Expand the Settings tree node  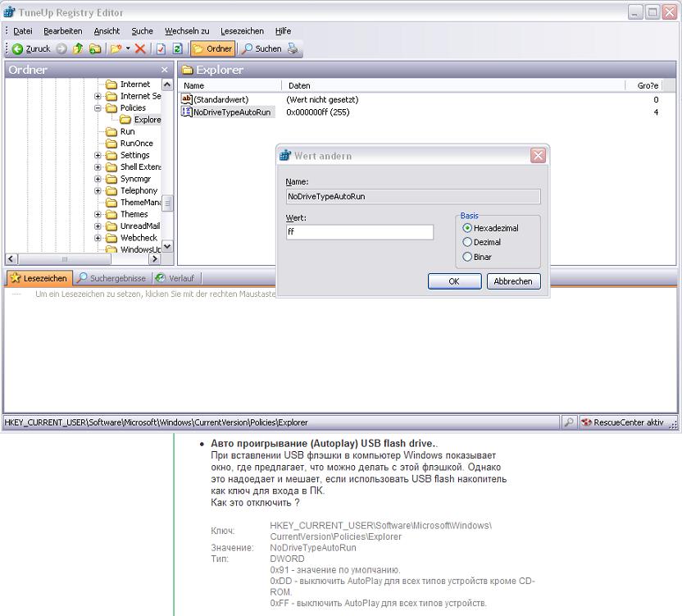point(98,155)
